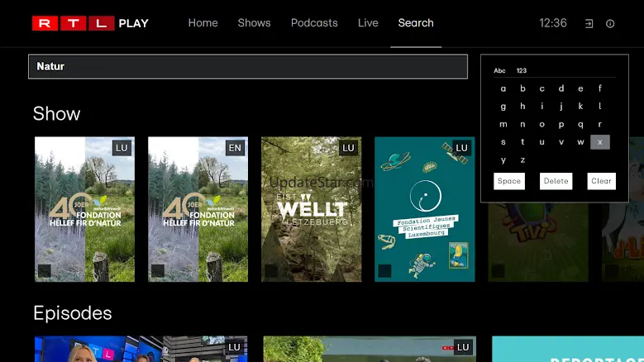
Task: Tap the letter n key
Action: [x=522, y=124]
